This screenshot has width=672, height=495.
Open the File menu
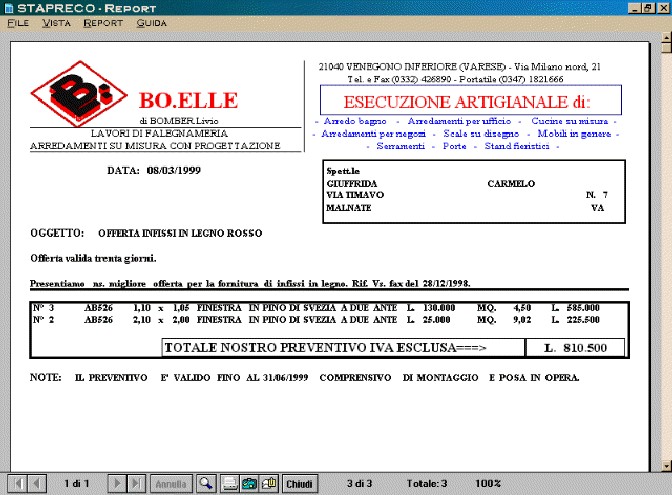point(18,22)
